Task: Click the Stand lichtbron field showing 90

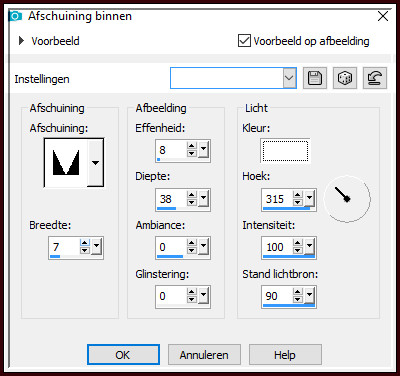Action: [277, 296]
